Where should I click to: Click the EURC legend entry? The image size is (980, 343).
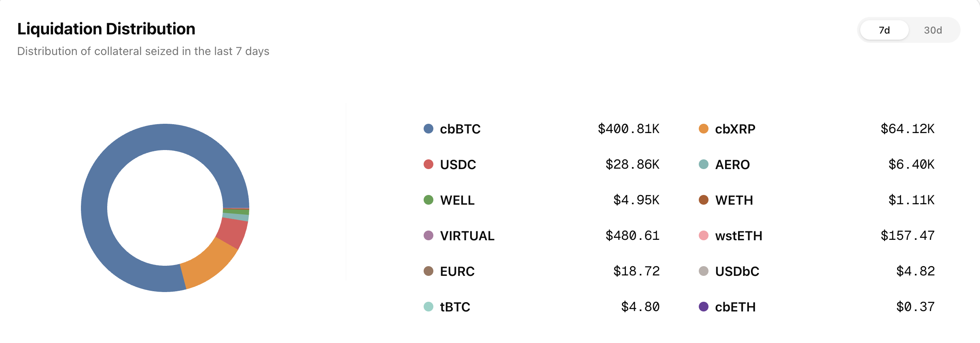coord(457,271)
